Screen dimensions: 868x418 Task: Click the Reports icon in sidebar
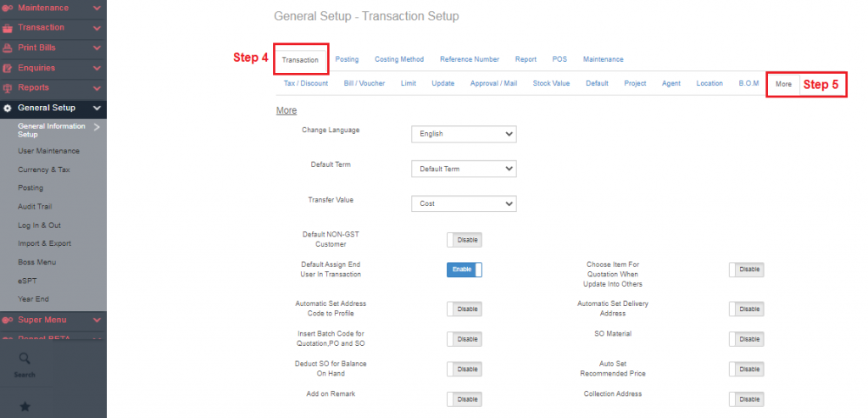pos(8,87)
